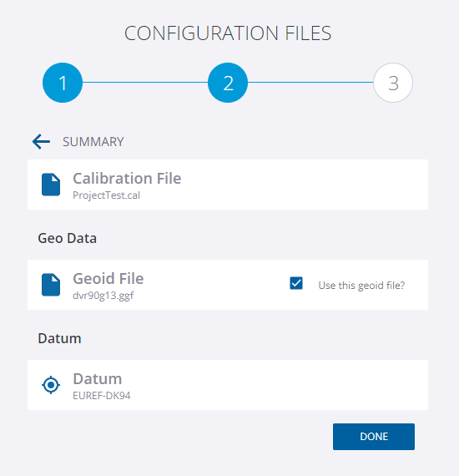Open the Datum EUREF-DK94 card
Screen dimensions: 459x476
point(228,385)
